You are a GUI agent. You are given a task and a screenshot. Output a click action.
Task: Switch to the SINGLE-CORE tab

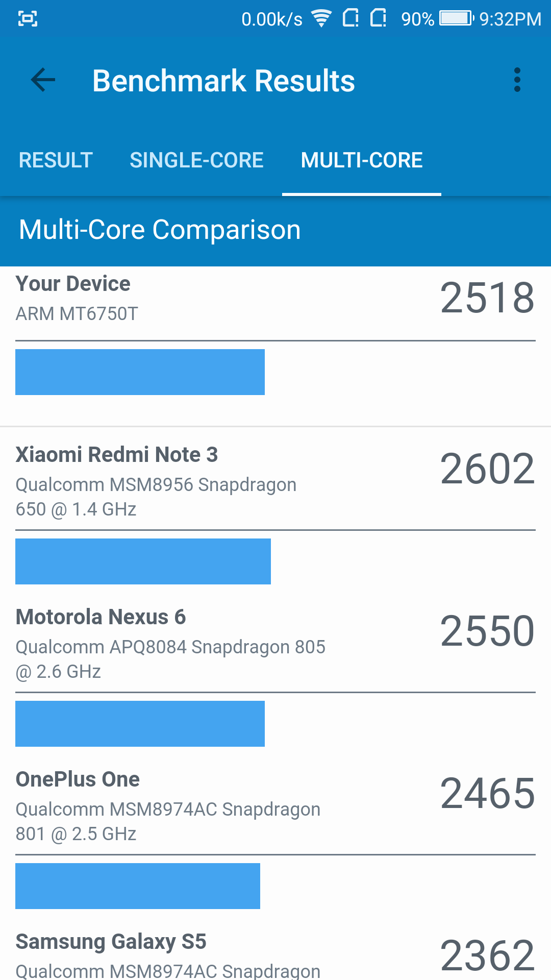196,160
